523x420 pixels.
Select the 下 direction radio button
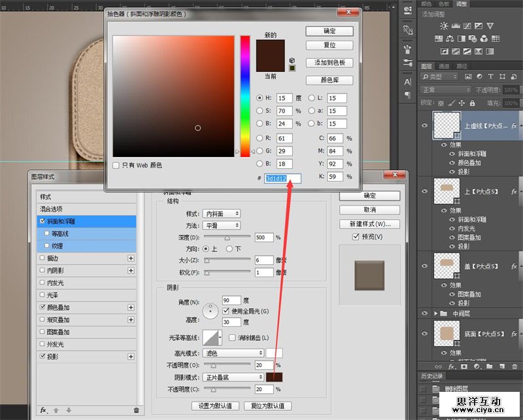tap(229, 249)
